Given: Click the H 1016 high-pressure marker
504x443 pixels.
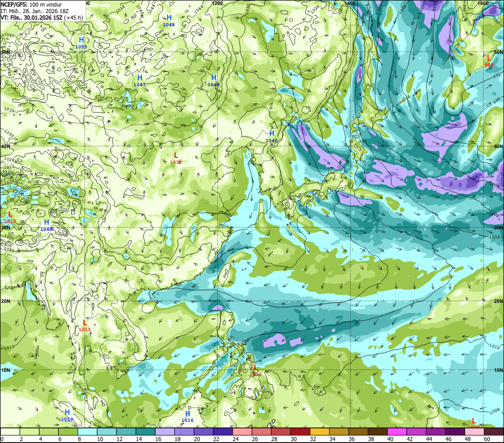Looking at the screenshot, I should click(x=187, y=416).
